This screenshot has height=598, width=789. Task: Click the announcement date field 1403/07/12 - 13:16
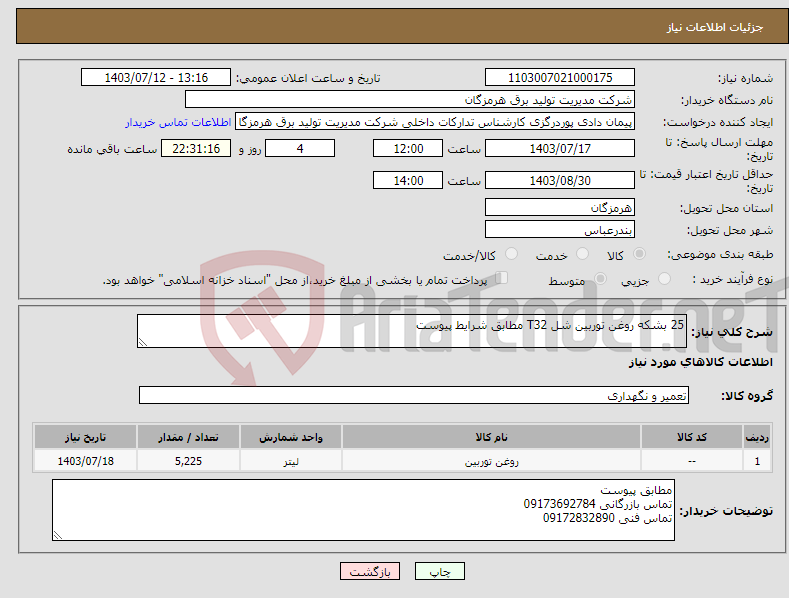coord(156,78)
